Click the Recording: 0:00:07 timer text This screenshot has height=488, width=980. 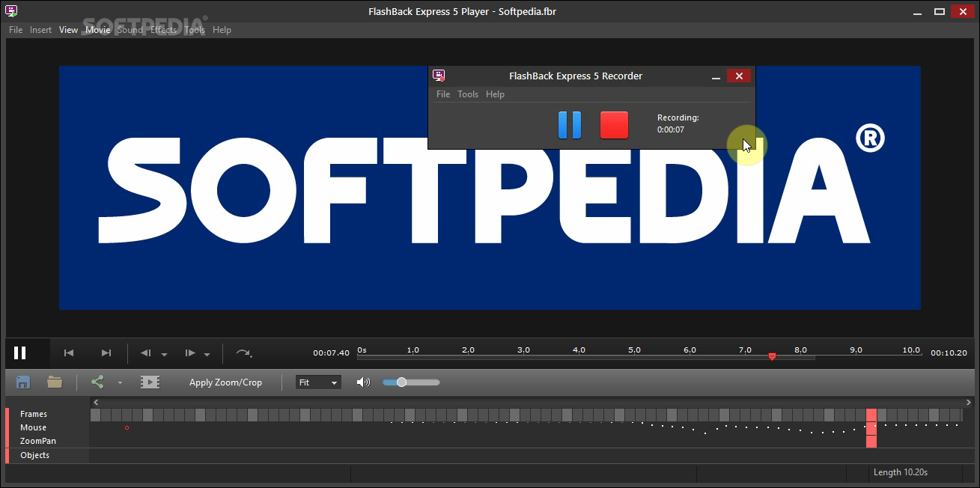678,123
